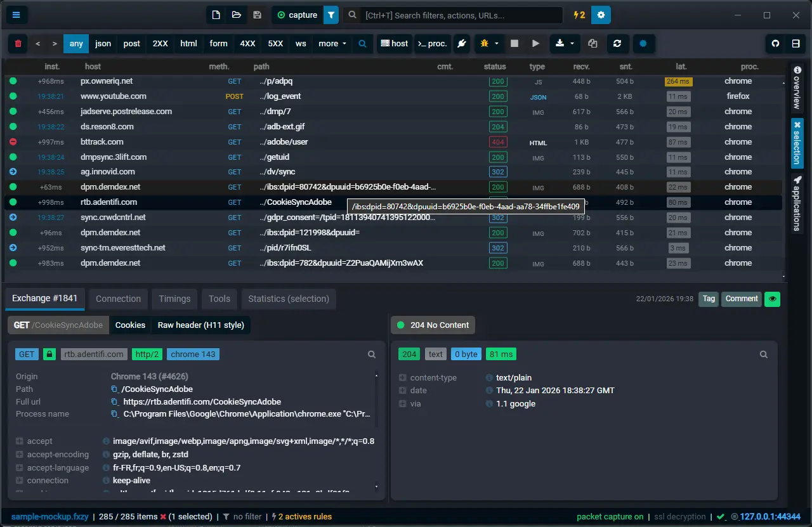Enable the 5XX status filter
812x527 pixels.
point(275,44)
